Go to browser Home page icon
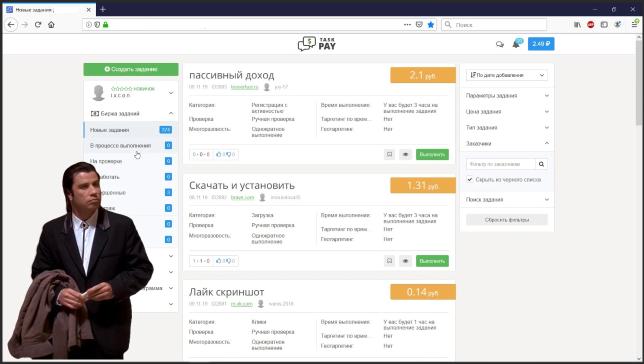Image resolution: width=644 pixels, height=364 pixels. click(x=51, y=24)
